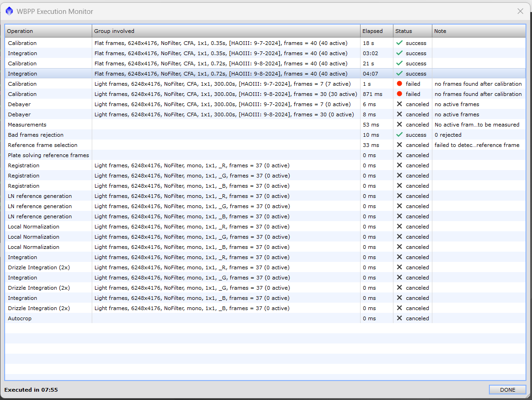Click the canceled X icon for Reference frame selection
Image resolution: width=532 pixels, height=400 pixels.
click(399, 145)
